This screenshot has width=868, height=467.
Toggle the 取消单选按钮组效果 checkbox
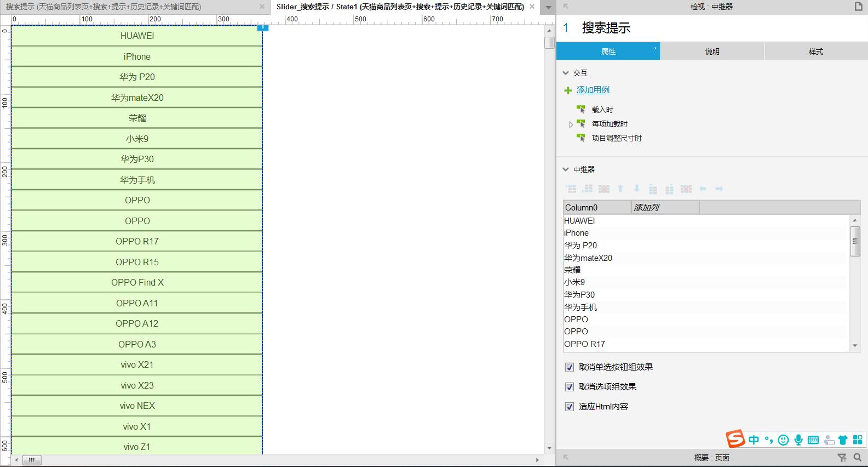click(x=570, y=367)
